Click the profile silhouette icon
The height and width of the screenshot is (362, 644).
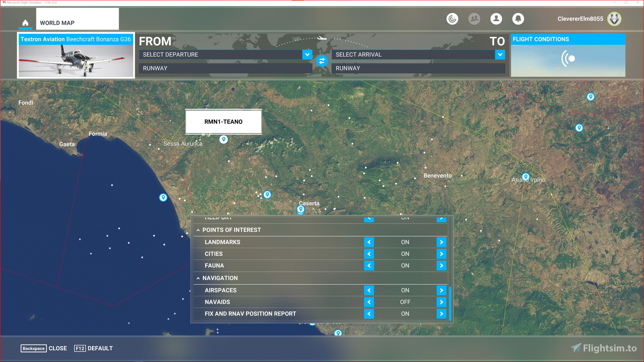click(496, 18)
